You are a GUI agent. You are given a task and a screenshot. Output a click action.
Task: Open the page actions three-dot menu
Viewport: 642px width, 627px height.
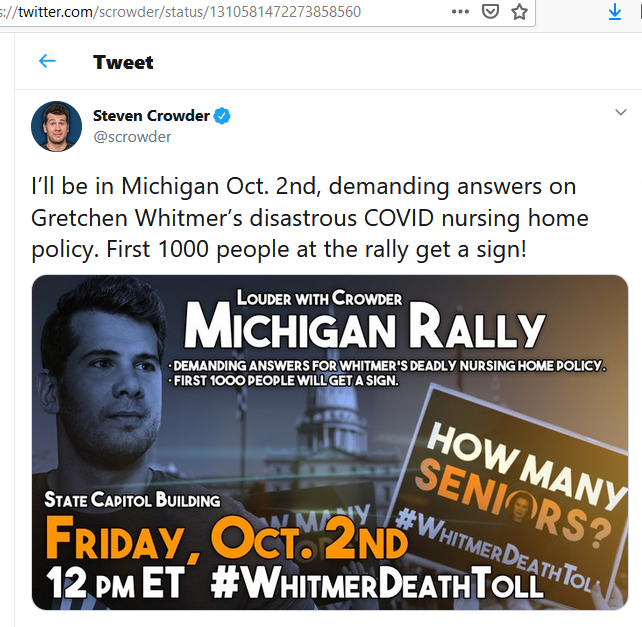coord(460,12)
